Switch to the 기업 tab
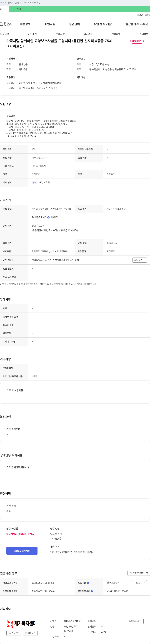This screenshot has height=644, width=150. (x=19, y=9)
